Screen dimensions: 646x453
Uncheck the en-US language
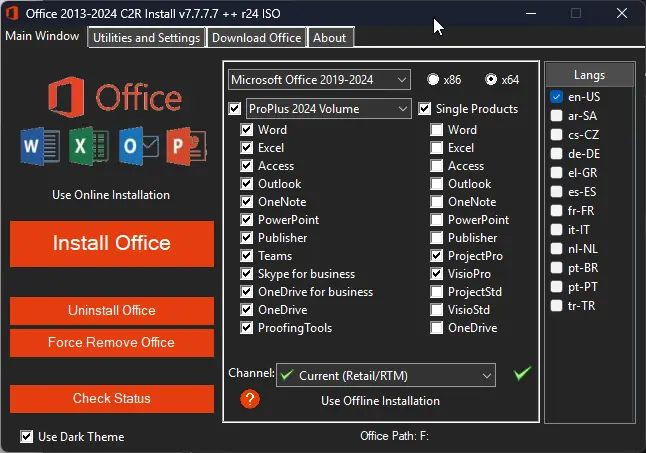[x=556, y=97]
